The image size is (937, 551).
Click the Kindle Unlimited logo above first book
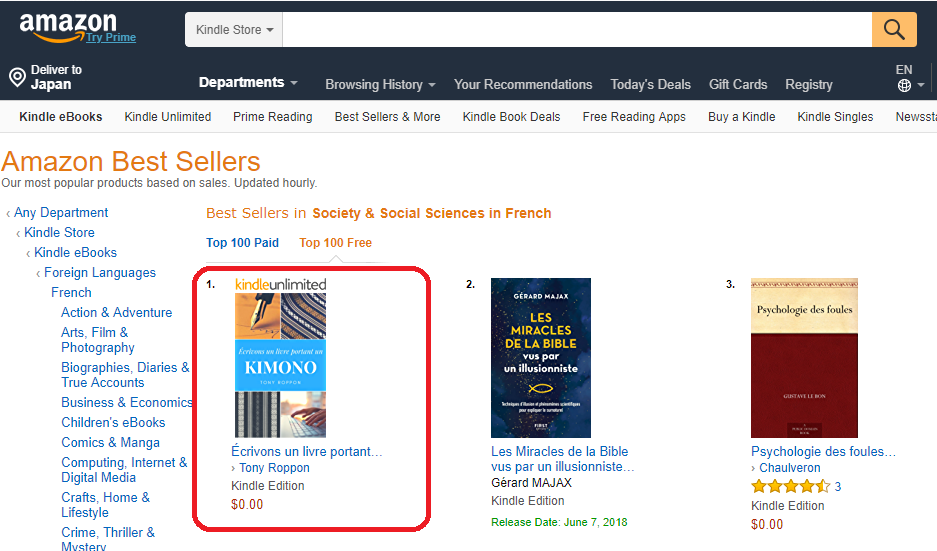click(280, 284)
